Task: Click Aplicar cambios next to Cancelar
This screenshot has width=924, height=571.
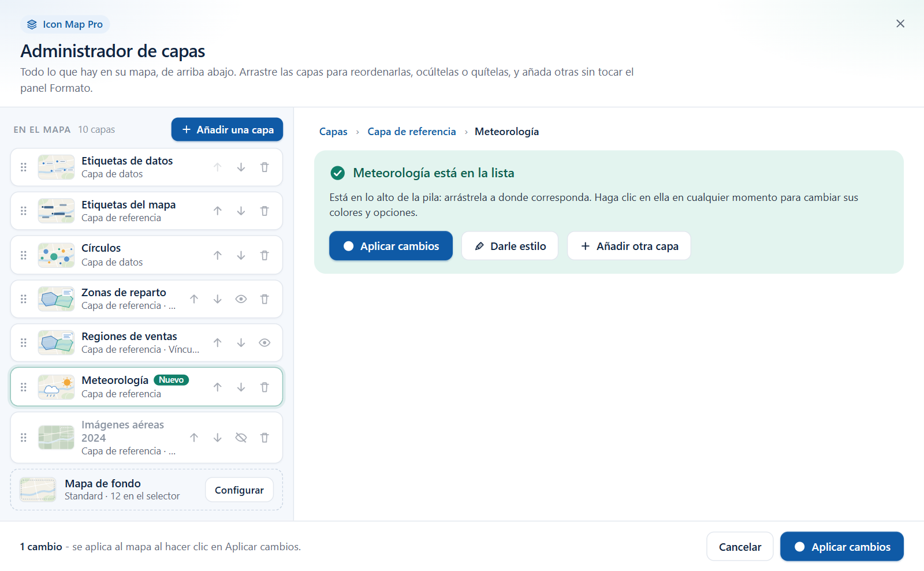Action: point(842,547)
